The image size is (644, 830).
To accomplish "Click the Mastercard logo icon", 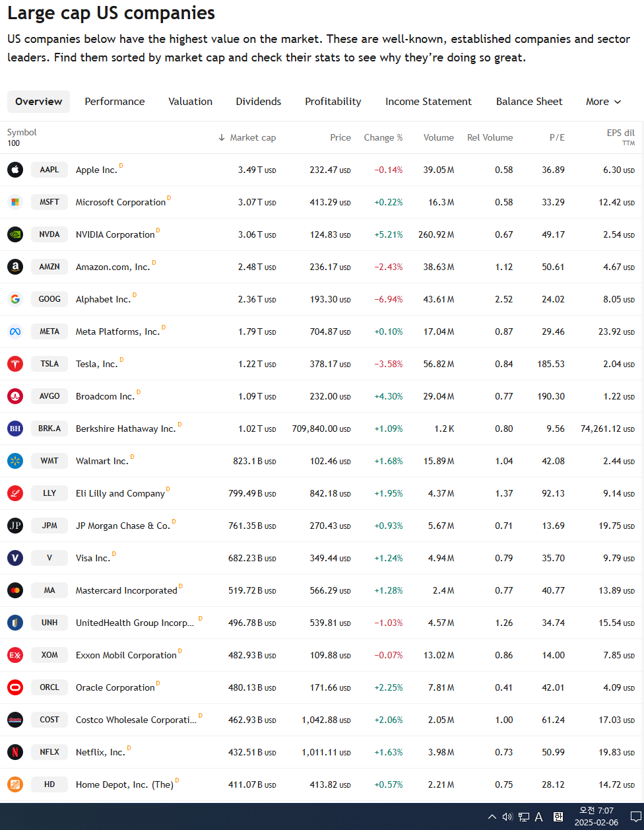I will point(15,590).
